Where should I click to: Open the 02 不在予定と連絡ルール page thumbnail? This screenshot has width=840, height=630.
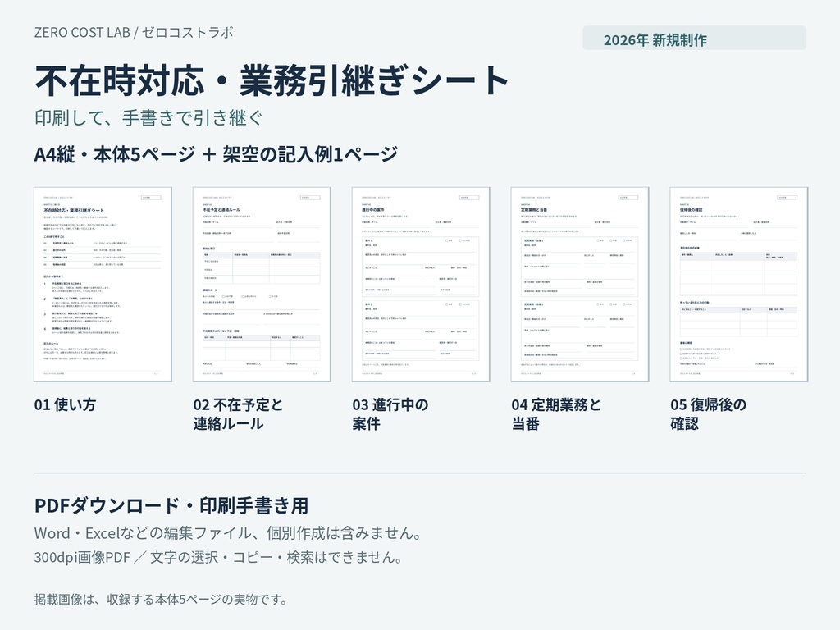262,285
